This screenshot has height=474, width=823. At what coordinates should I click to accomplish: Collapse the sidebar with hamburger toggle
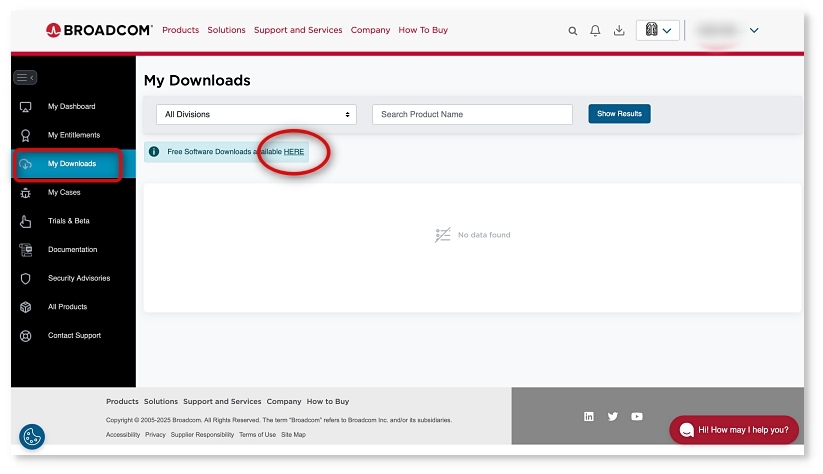(x=25, y=77)
